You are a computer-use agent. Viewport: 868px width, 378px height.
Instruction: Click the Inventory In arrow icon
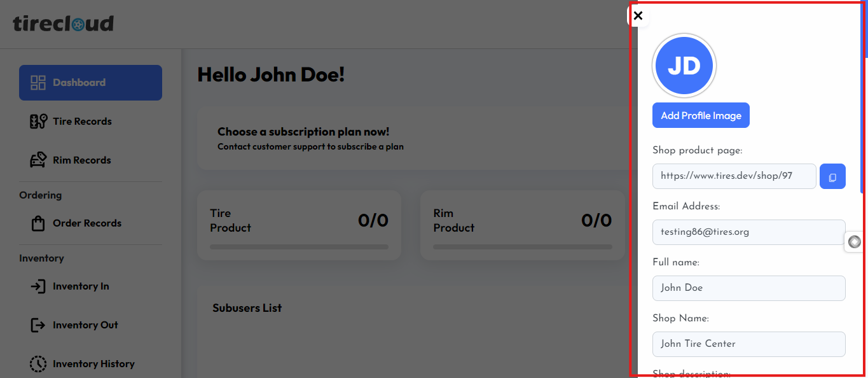point(38,286)
